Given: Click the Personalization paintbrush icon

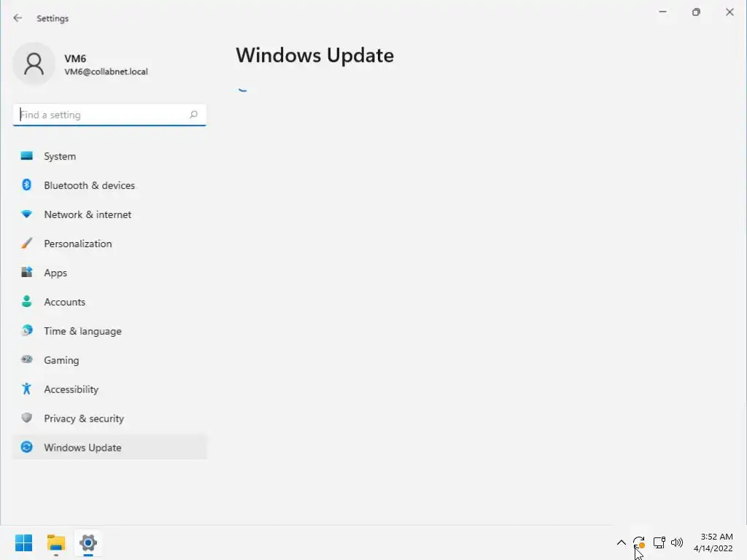Looking at the screenshot, I should coord(27,244).
